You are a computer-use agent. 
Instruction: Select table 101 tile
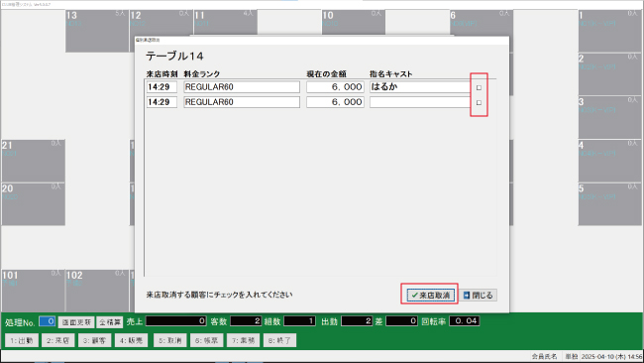point(34,291)
